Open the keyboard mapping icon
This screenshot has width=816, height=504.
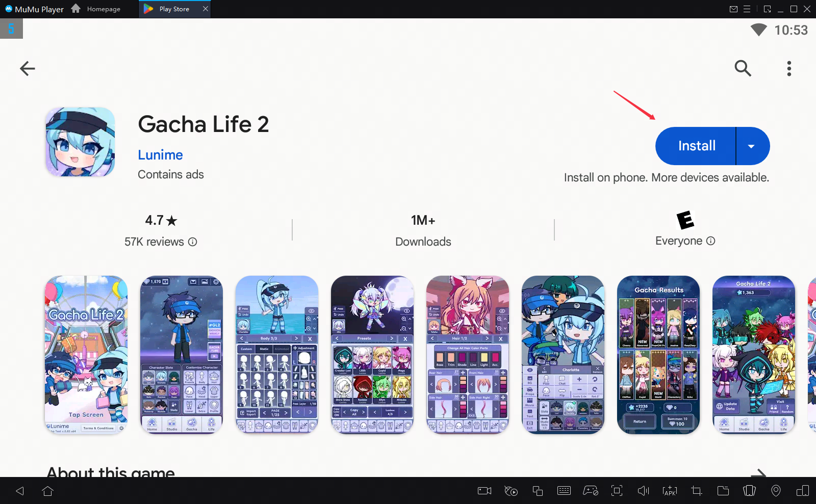[x=564, y=491]
